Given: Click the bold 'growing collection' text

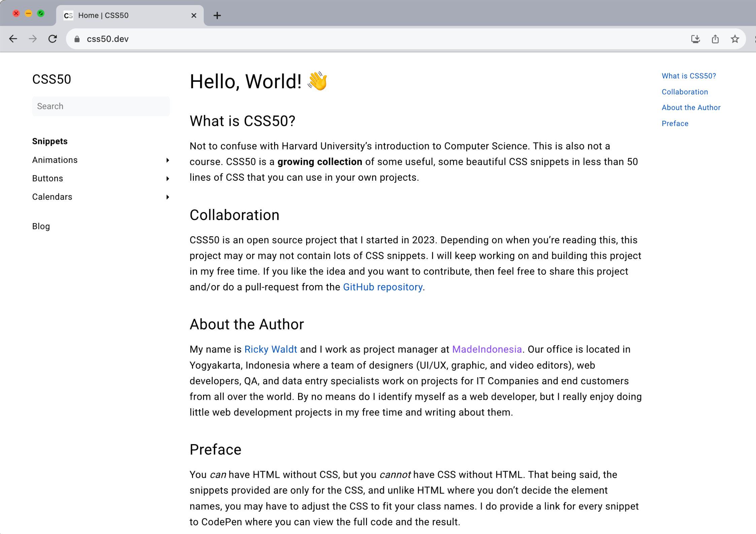Looking at the screenshot, I should tap(320, 162).
